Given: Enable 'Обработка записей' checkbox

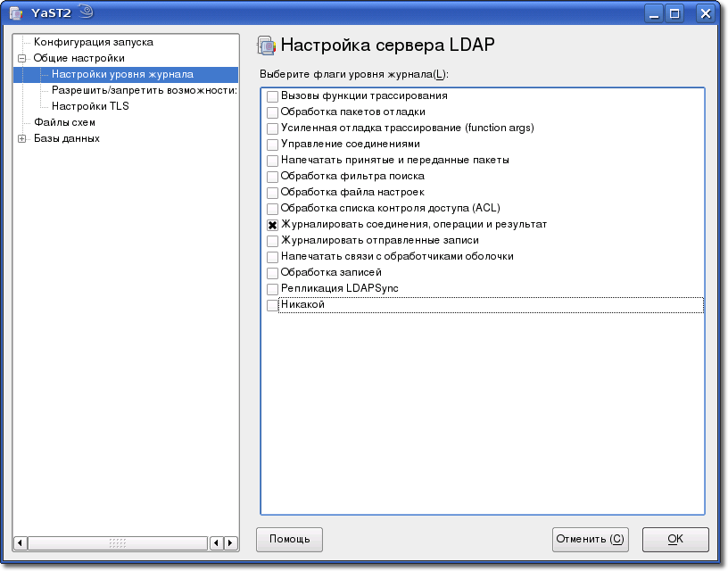Looking at the screenshot, I should coord(272,273).
